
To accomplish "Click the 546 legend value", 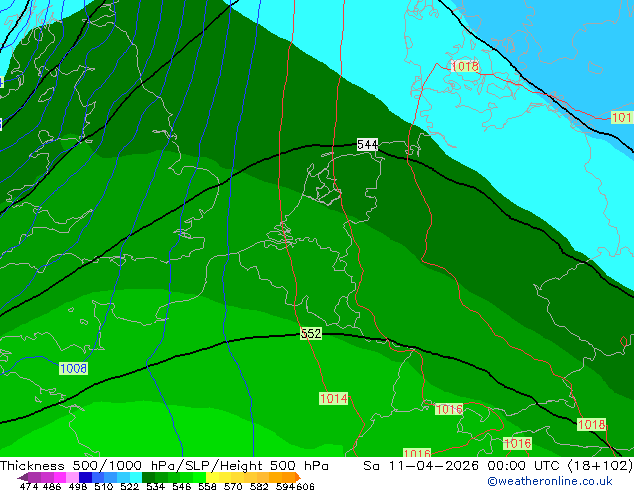I will point(182,486).
